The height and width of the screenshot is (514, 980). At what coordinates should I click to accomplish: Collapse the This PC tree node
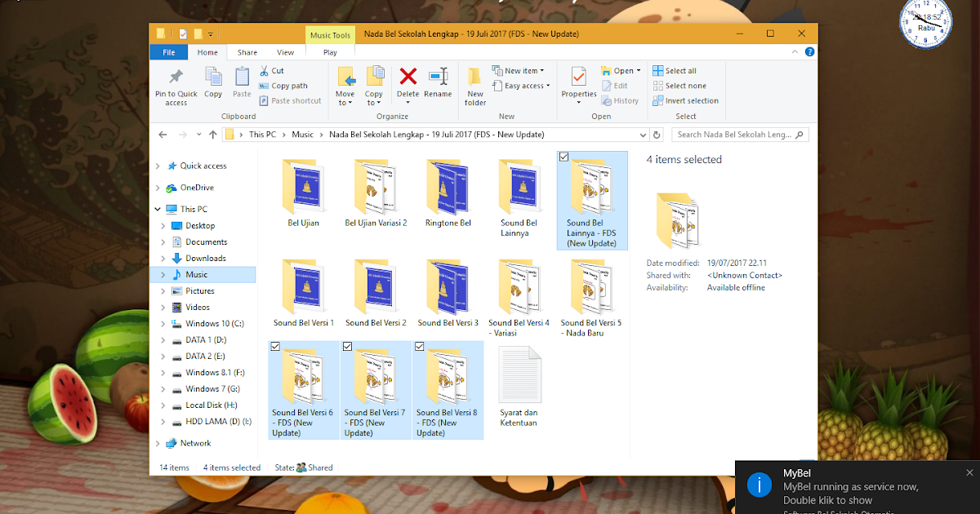158,209
